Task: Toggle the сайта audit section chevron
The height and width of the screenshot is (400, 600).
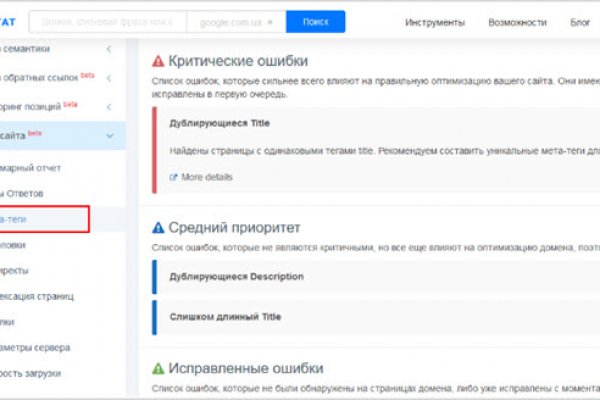Action: pyautogui.click(x=108, y=134)
